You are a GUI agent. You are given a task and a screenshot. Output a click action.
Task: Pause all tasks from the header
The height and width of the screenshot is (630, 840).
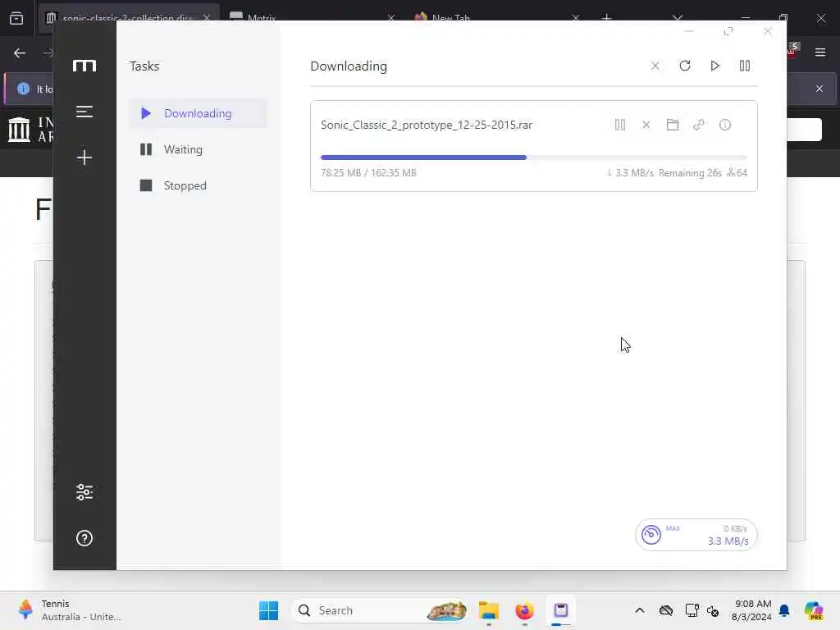745,66
